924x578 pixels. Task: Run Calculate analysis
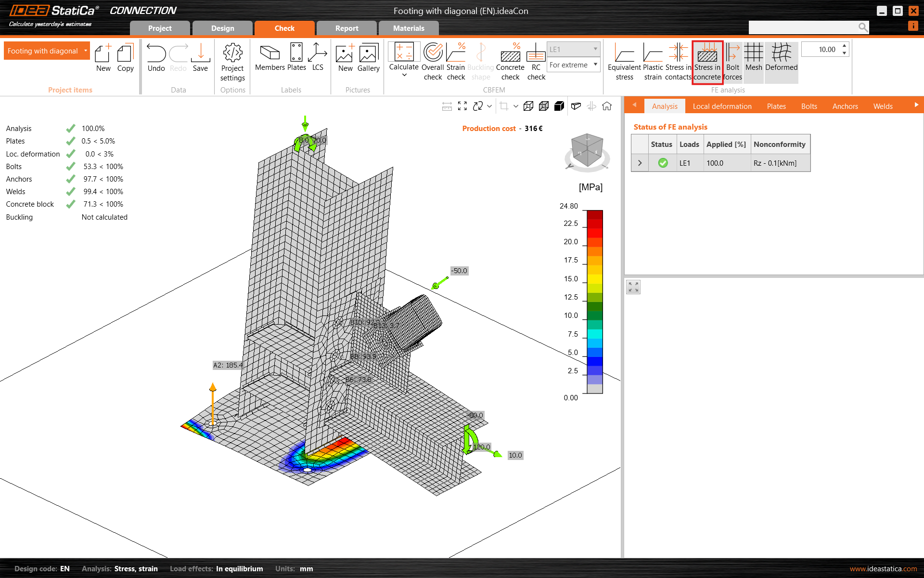point(404,57)
